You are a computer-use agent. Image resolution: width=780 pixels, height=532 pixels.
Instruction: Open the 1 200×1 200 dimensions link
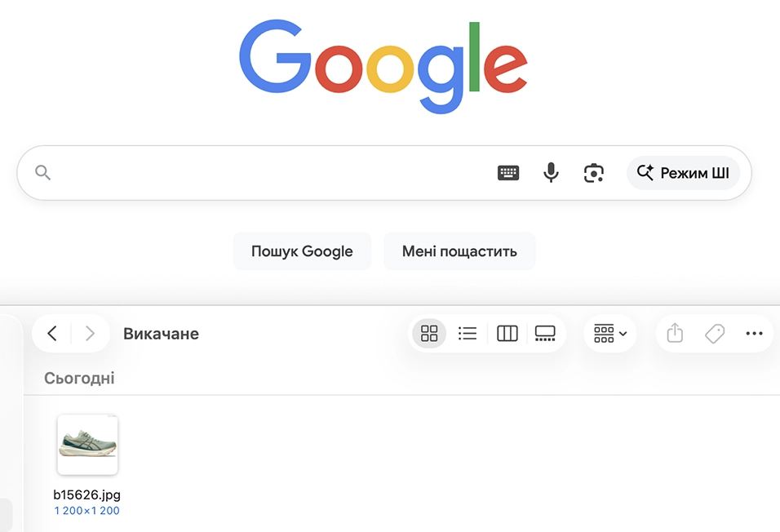coord(87,510)
